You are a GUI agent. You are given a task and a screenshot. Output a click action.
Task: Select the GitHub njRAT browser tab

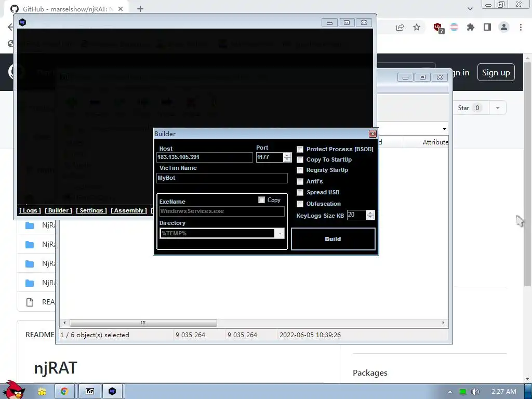[x=67, y=9]
